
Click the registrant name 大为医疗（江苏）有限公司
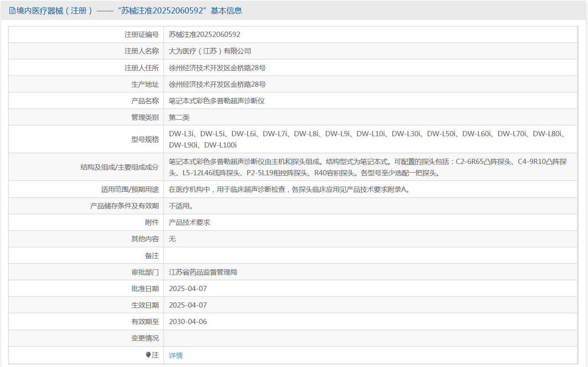210,51
